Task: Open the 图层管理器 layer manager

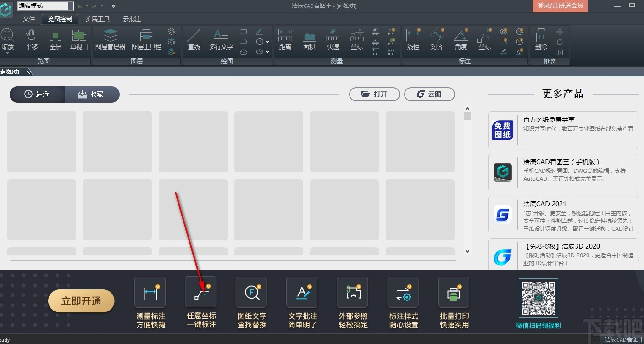Action: 110,39
